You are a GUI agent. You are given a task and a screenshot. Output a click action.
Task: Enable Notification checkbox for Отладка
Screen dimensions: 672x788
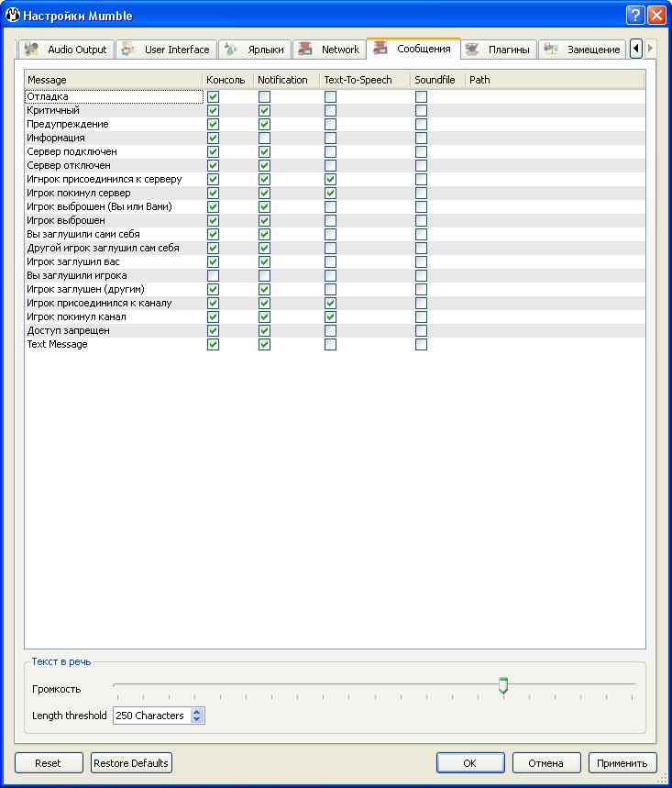tap(264, 96)
